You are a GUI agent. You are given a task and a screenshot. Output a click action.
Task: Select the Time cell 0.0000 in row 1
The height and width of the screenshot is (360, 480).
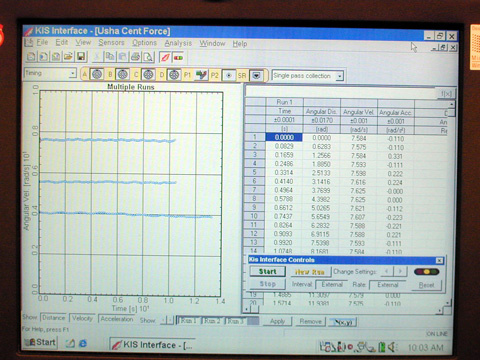click(x=284, y=137)
